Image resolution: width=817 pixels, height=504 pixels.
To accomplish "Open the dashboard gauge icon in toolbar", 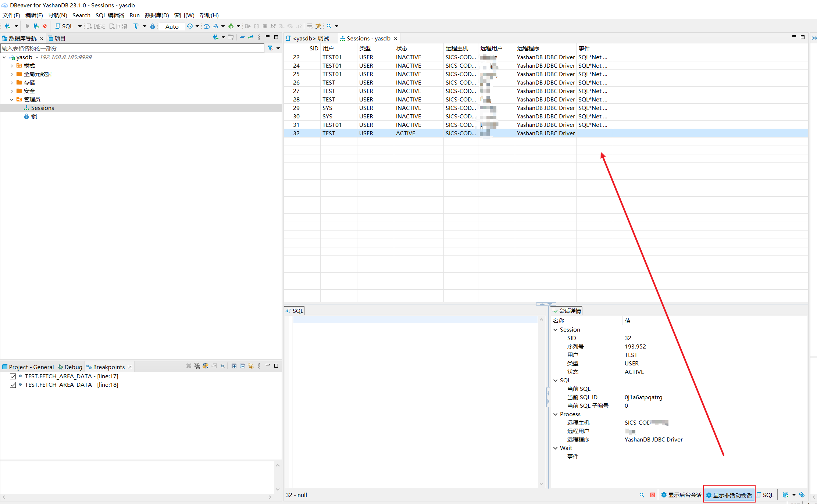I will click(207, 26).
